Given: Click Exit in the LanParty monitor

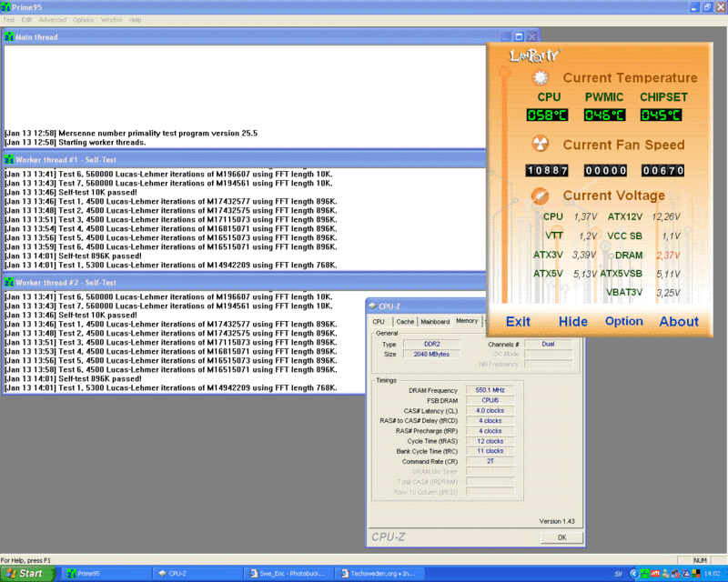Looking at the screenshot, I should 518,322.
